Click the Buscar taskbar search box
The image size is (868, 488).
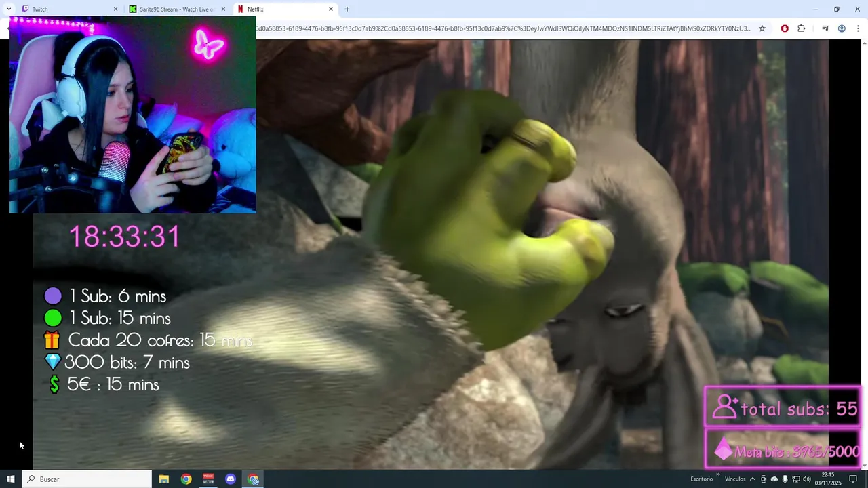coord(87,479)
